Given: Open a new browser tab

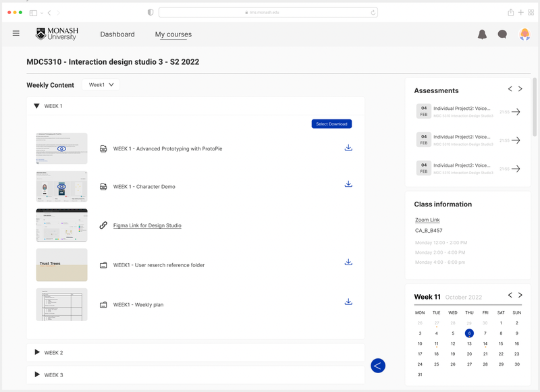Looking at the screenshot, I should (521, 12).
